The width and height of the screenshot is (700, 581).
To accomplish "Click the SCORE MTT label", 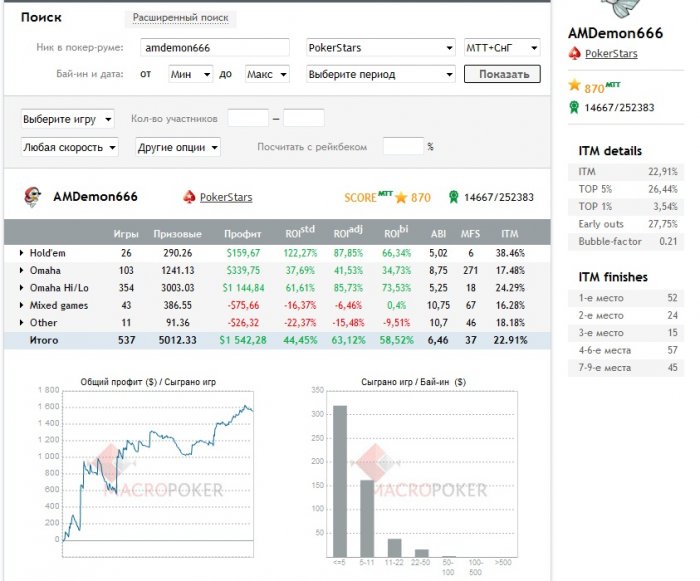I will pyautogui.click(x=368, y=196).
